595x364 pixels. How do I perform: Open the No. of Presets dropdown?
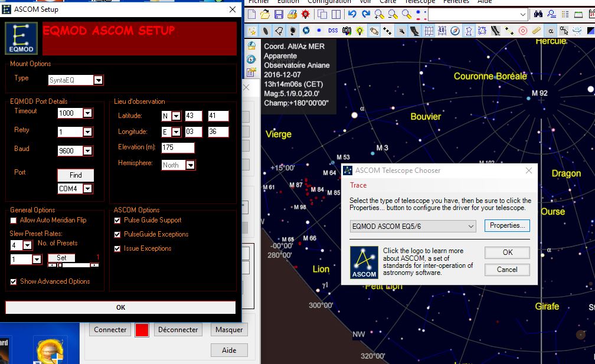[27, 245]
